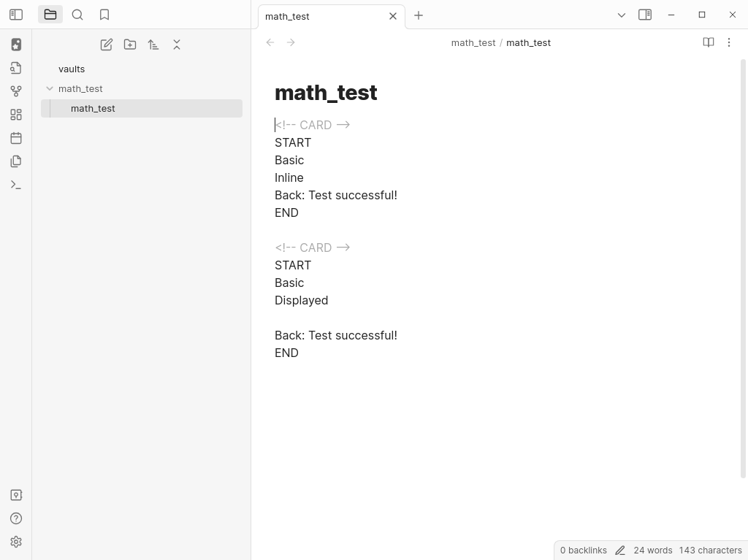Image resolution: width=748 pixels, height=560 pixels.
Task: Open today's daily note icon
Action: 16,138
